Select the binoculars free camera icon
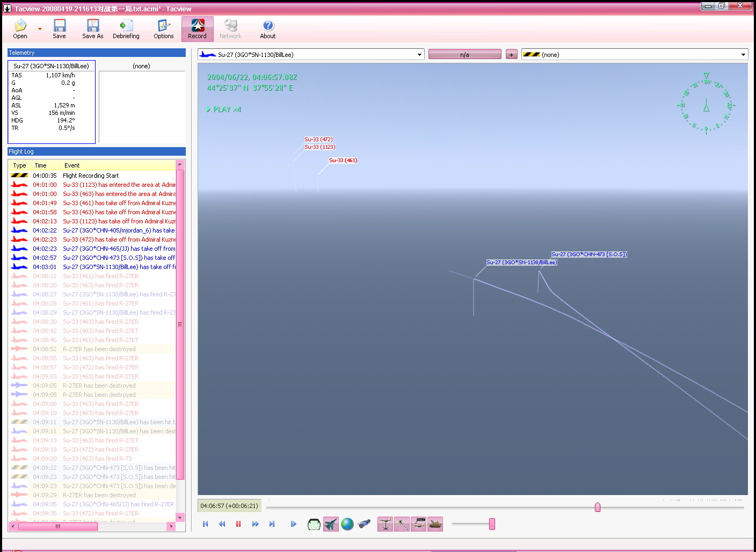This screenshot has width=756, height=552. pyautogui.click(x=364, y=524)
